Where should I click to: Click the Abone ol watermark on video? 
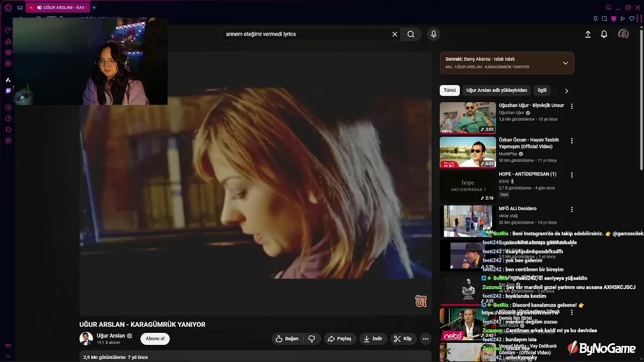pyautogui.click(x=421, y=301)
